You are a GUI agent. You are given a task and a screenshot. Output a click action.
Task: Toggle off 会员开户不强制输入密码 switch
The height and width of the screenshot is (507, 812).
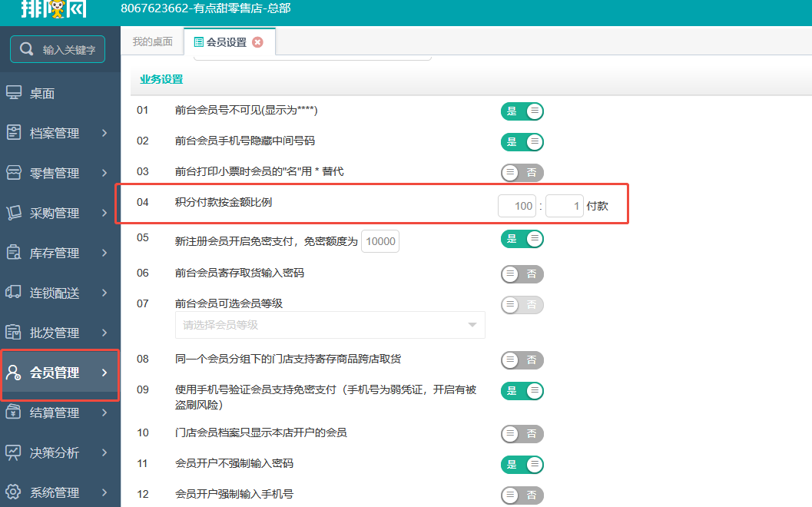(x=522, y=465)
